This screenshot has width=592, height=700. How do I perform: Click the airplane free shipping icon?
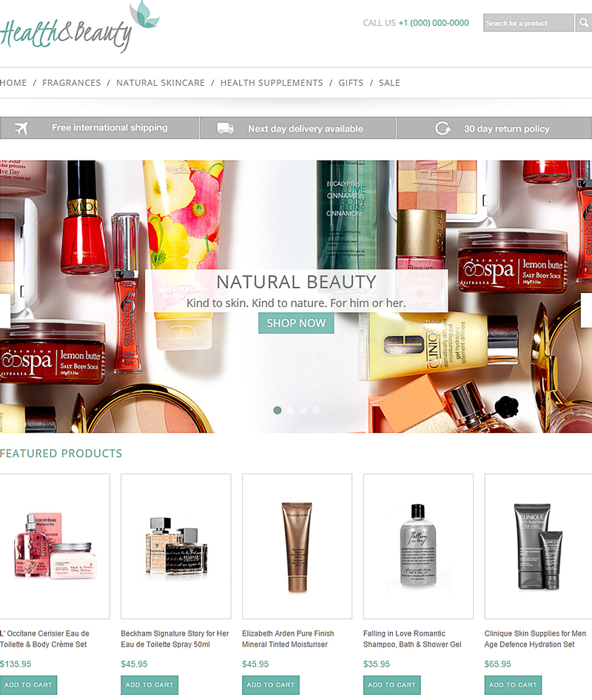22,128
